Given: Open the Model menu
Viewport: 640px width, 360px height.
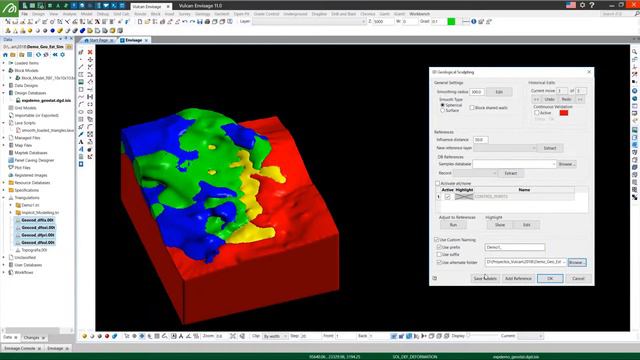Looking at the screenshot, I should click(x=87, y=14).
